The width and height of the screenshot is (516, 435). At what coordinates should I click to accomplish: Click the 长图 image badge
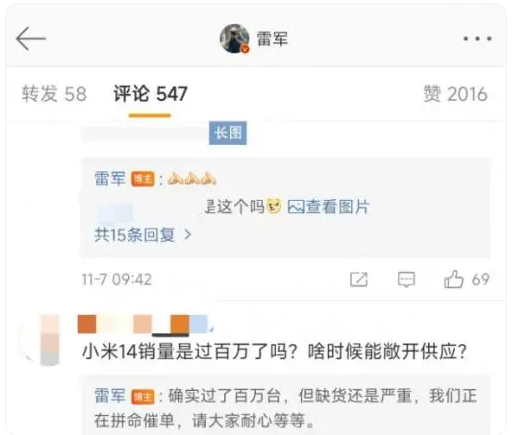coord(228,133)
